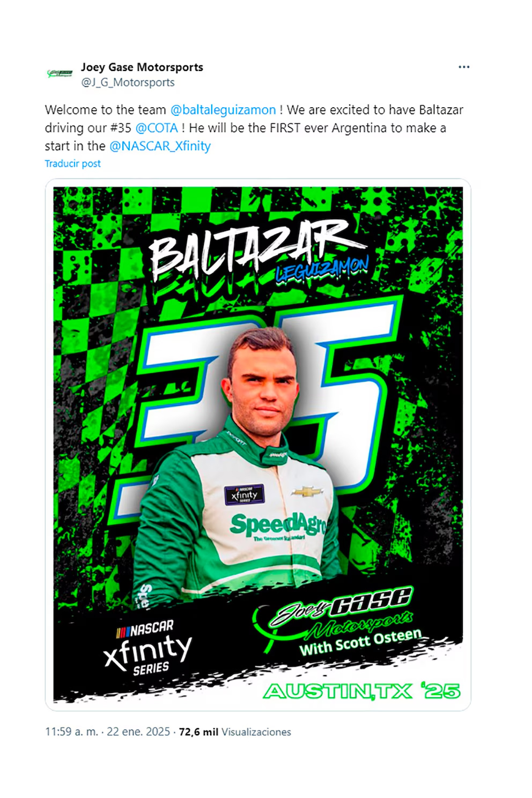Click the 22 ene. 2025 date
This screenshot has width=532, height=798.
tap(138, 731)
